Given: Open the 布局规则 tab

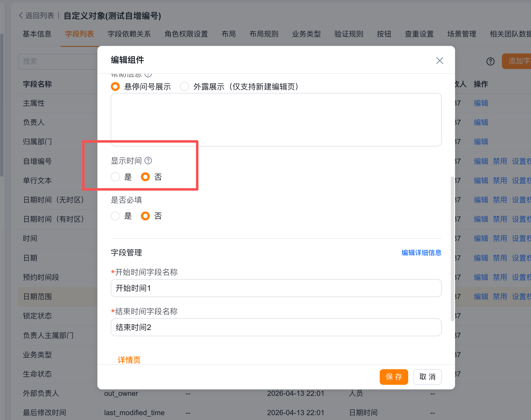Looking at the screenshot, I should point(264,34).
